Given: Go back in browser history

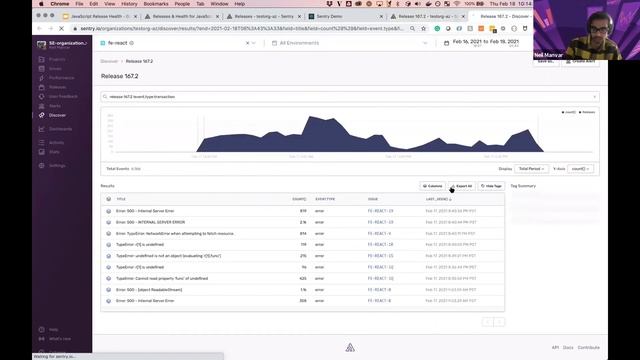Looking at the screenshot, I should [39, 29].
